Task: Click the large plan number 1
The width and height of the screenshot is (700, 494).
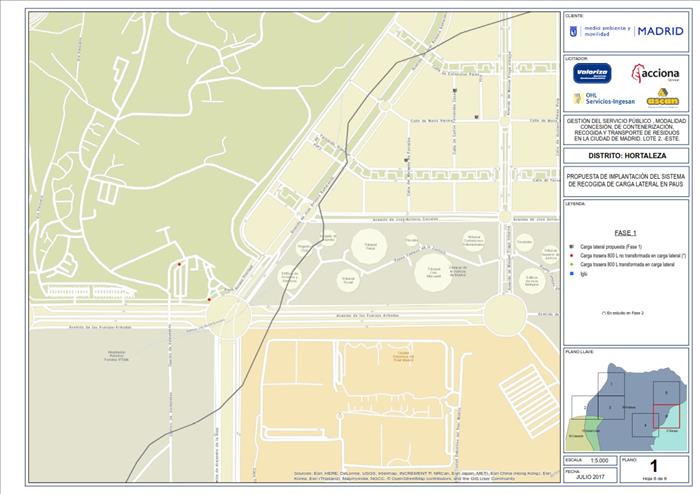Action: point(653,465)
